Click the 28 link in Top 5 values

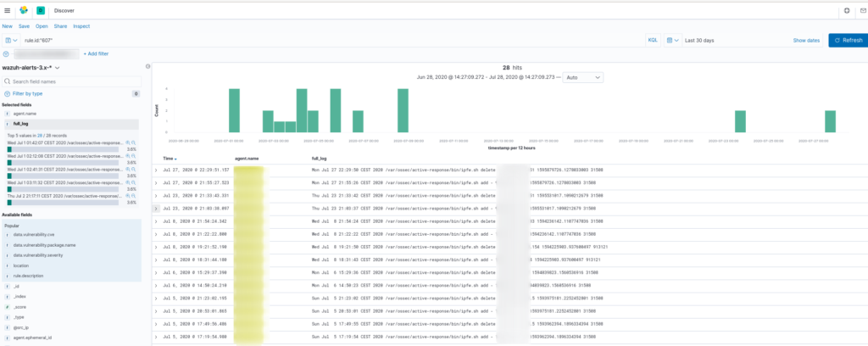pos(39,135)
